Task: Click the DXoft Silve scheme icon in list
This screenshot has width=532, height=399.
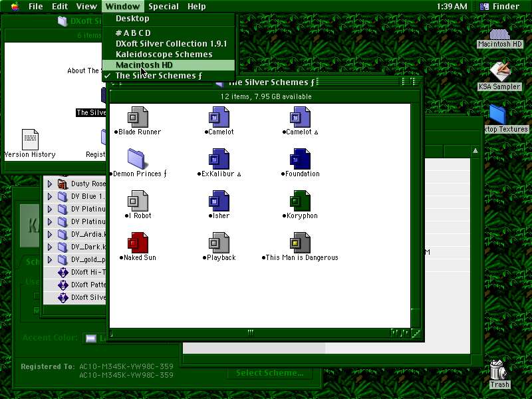Action: 63,297
